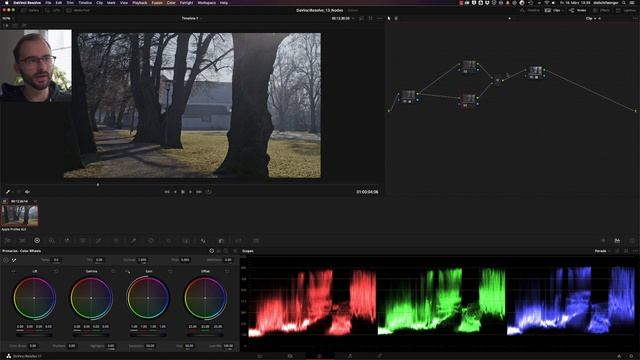Screen dimensions: 640x360
Task: Open the Motion Effects palette
Action: (83, 241)
